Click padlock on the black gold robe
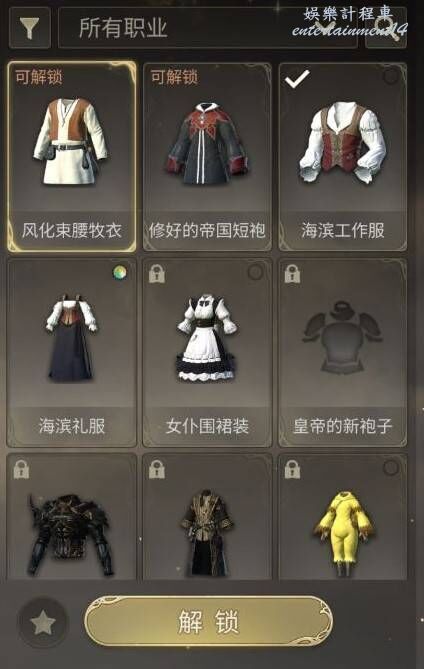Viewport: 424px width, 669px height. (157, 469)
